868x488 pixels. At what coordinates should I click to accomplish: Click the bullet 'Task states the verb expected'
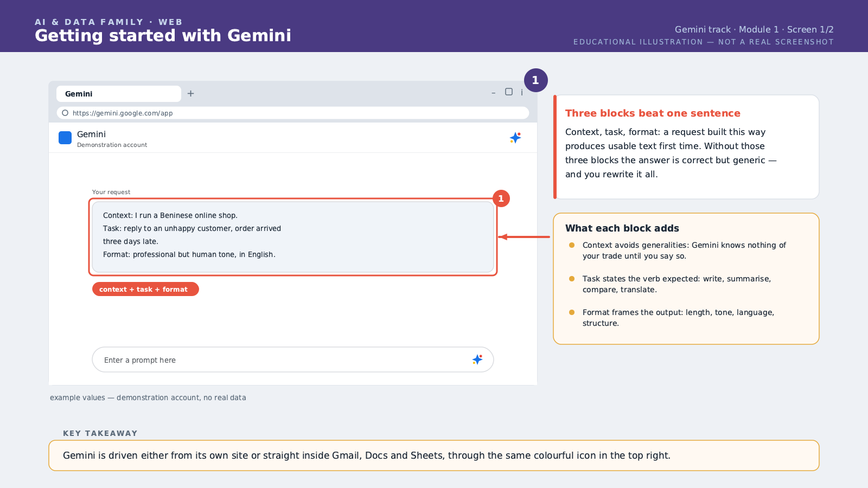coord(676,284)
